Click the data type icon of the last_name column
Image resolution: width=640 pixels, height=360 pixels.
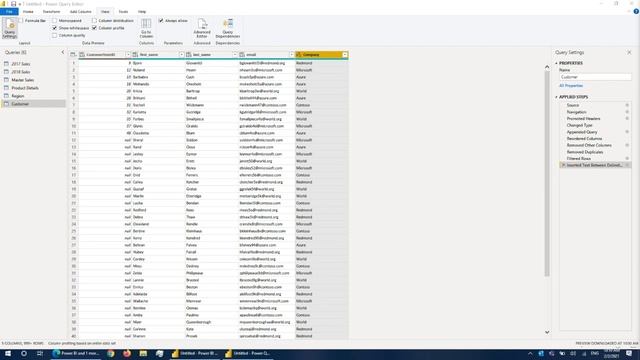click(x=189, y=55)
